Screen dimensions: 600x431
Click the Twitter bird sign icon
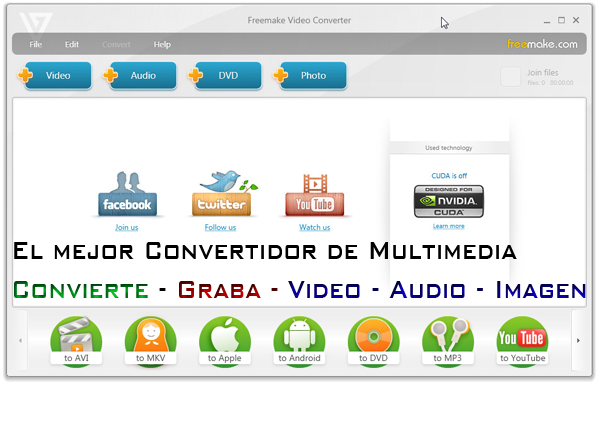click(223, 193)
